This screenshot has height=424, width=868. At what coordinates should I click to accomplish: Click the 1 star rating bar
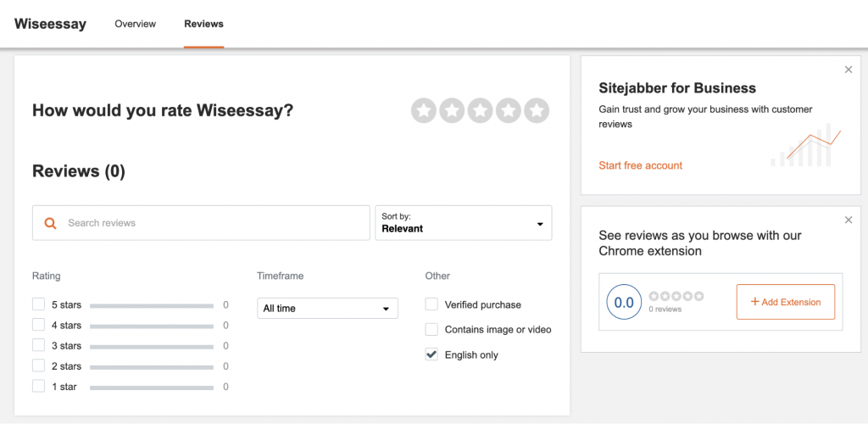[152, 388]
